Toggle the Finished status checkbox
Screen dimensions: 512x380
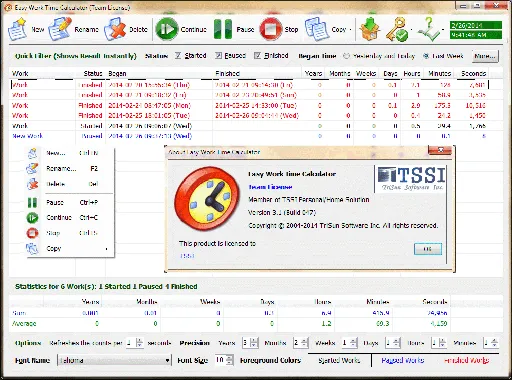[x=257, y=56]
